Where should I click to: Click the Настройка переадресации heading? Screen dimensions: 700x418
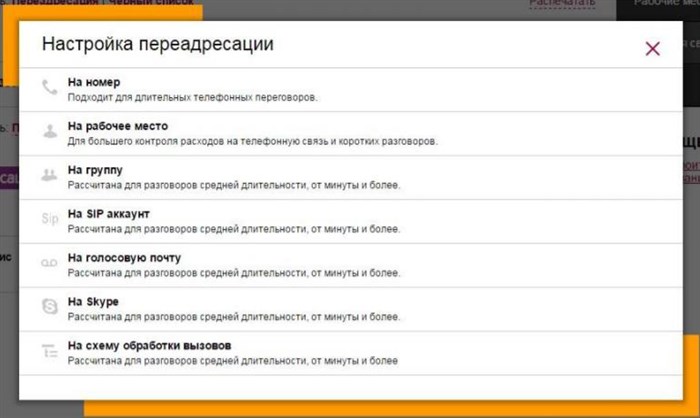pyautogui.click(x=158, y=44)
